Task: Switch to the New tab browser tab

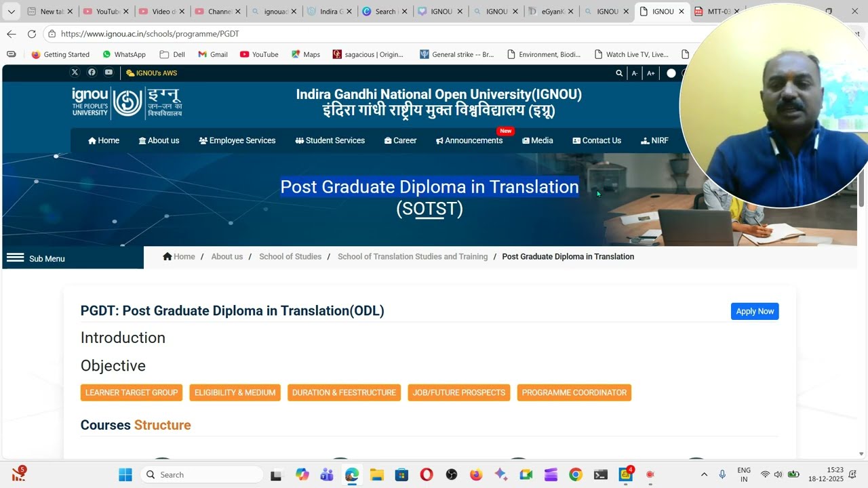Action: click(50, 12)
